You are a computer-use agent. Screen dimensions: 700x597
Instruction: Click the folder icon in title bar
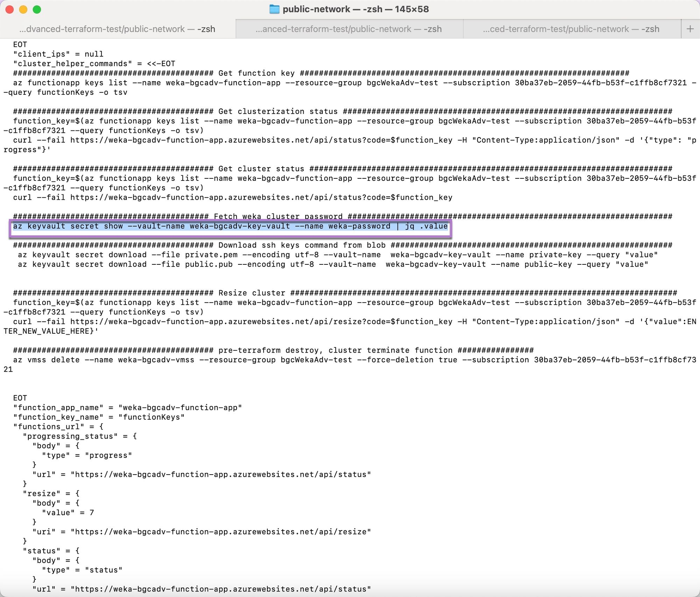coord(274,9)
